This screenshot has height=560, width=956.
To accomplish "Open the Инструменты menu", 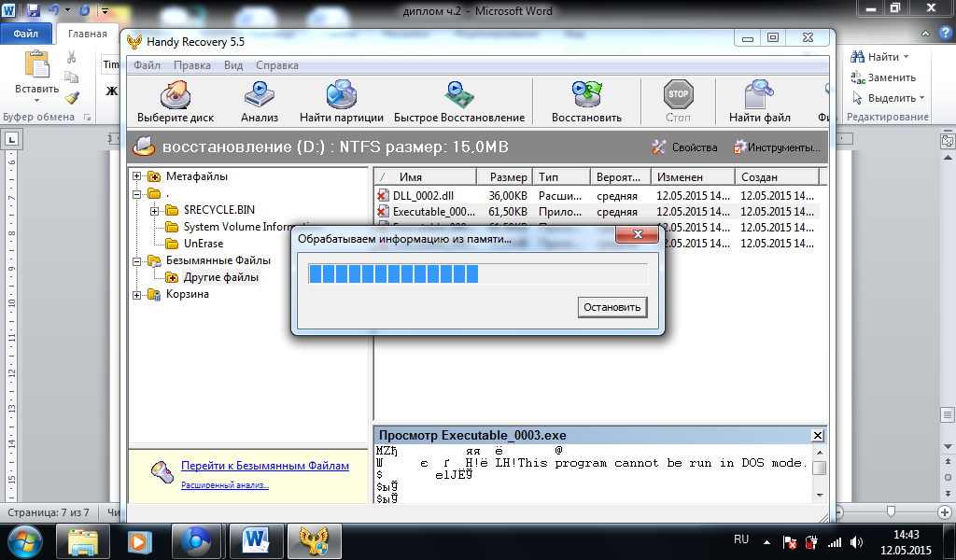I will [x=776, y=147].
